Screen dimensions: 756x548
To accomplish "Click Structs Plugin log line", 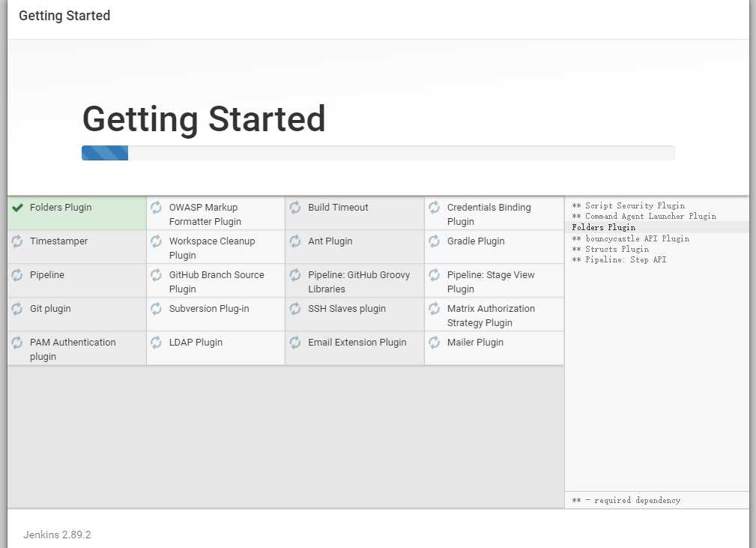I will point(611,249).
